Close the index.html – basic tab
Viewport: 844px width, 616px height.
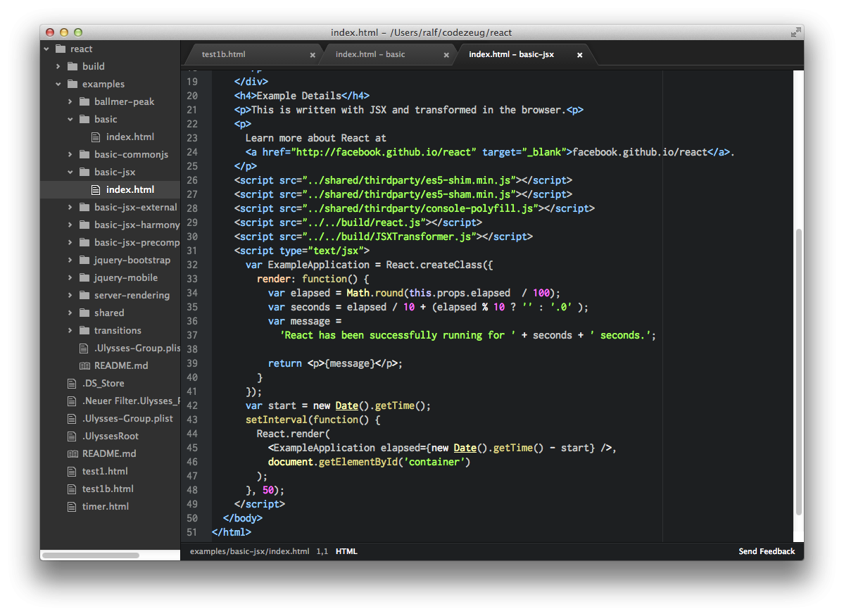(x=446, y=55)
